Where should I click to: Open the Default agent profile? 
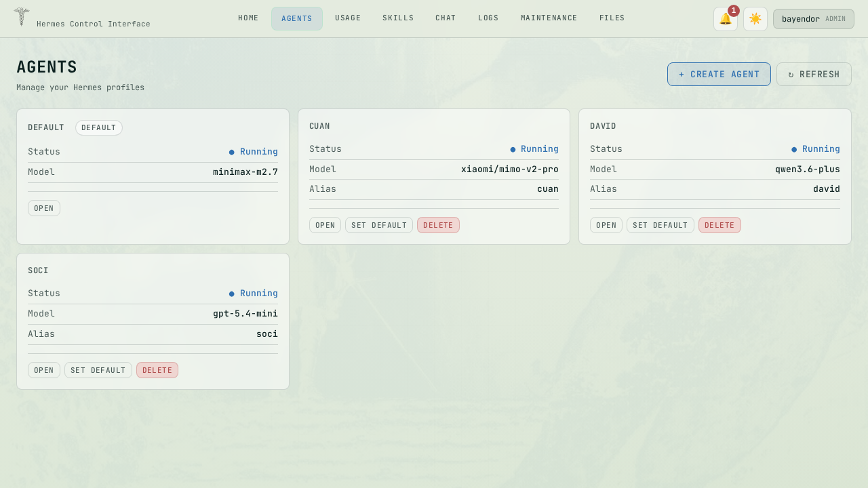(44, 208)
